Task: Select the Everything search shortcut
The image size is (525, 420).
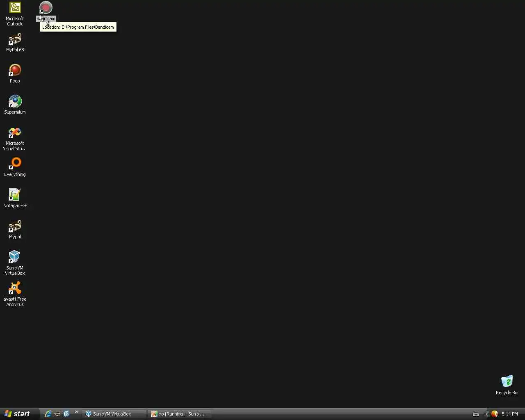Action: pos(15,167)
